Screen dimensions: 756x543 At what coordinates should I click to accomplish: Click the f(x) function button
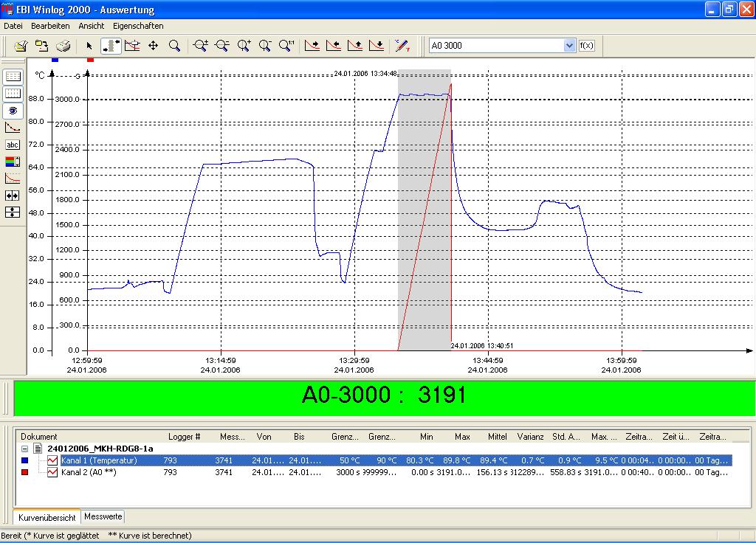click(x=586, y=46)
